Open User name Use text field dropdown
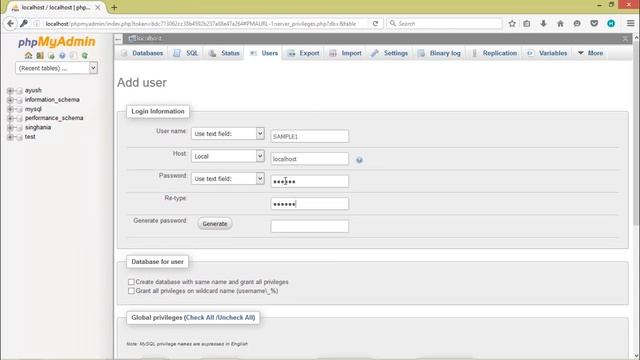 [x=228, y=133]
